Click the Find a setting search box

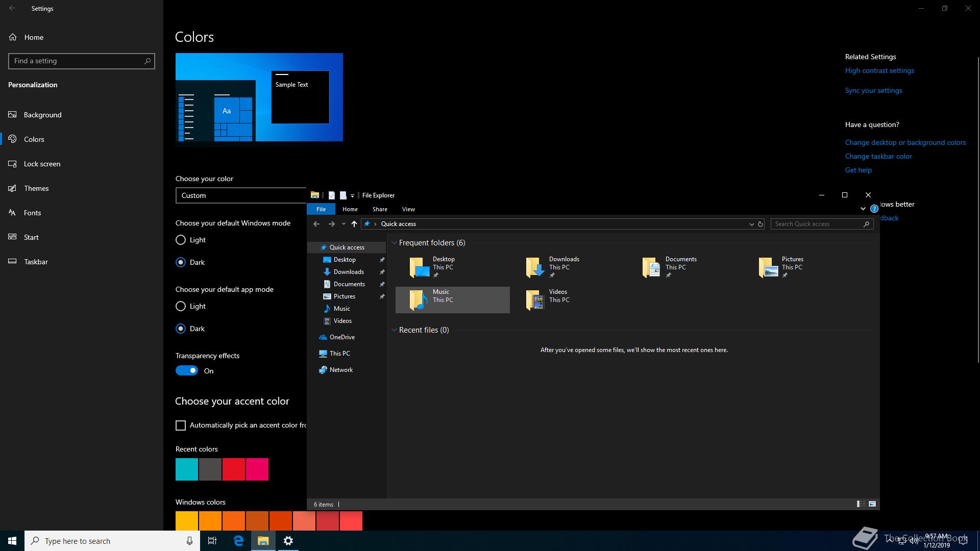pos(82,61)
